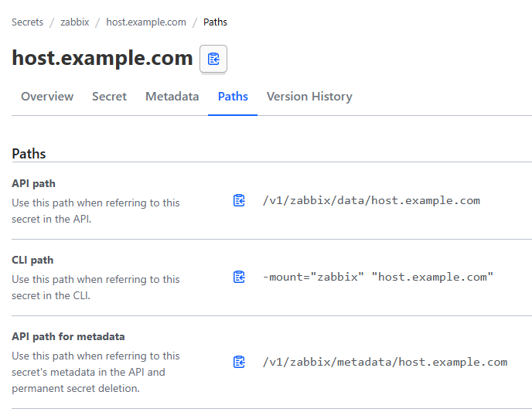Switch to the Secret tab
Screen dimensions: 532x419
point(109,97)
